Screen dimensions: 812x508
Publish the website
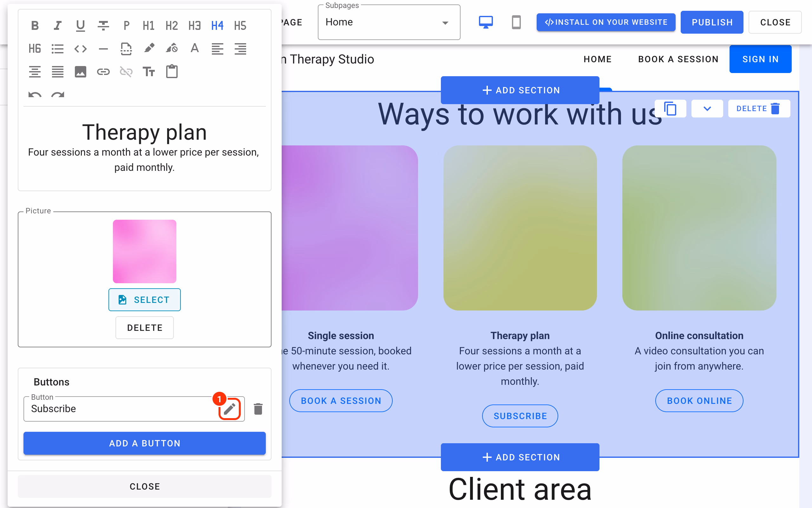712,22
